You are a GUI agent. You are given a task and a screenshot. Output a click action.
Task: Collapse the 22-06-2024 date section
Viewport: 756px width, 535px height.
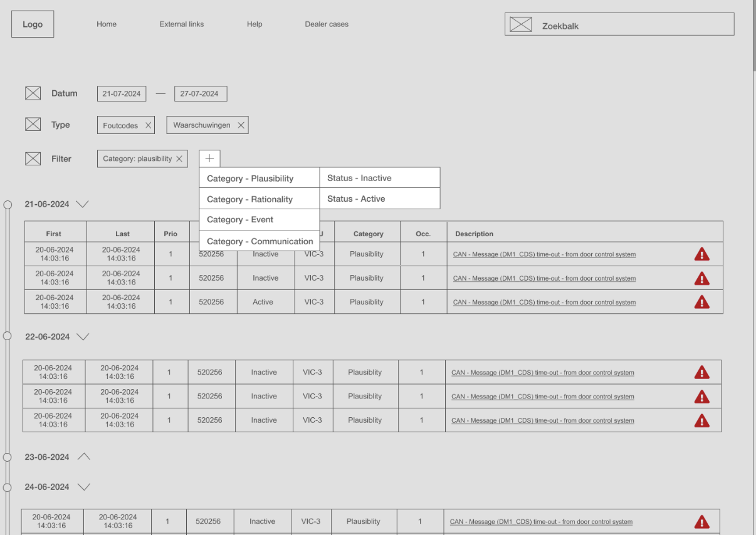click(x=83, y=337)
